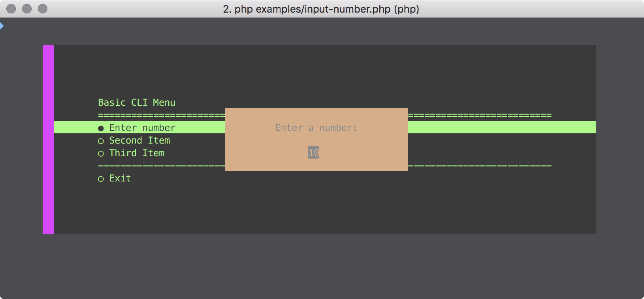Click the equals-sign divider right of dialog
Viewport: 644px width, 299px height.
click(479, 115)
